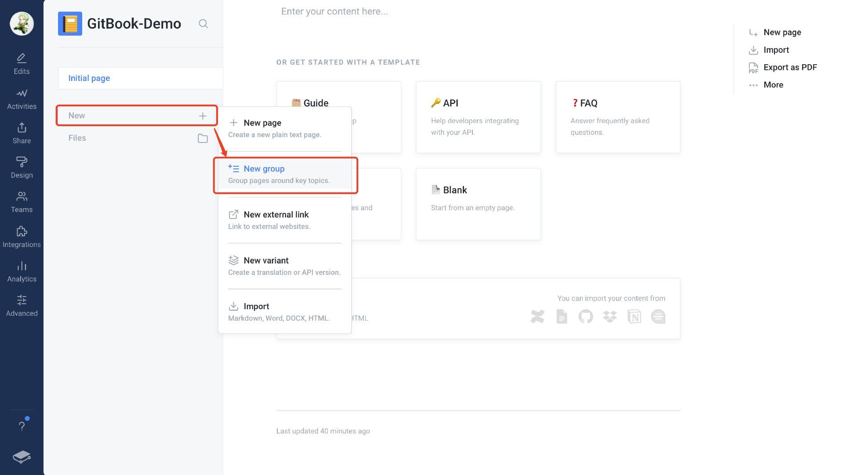868x475 pixels.
Task: Click the help question mark icon
Action: coord(22,426)
